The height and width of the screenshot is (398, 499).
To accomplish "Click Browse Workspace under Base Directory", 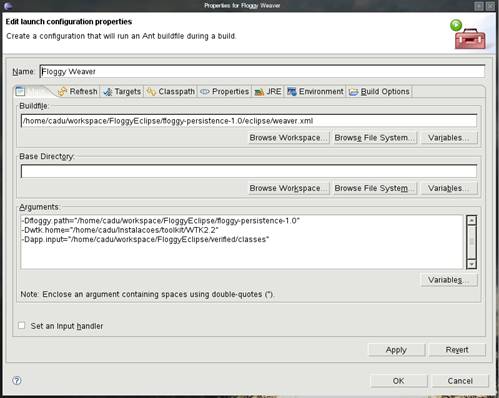I will [x=288, y=188].
